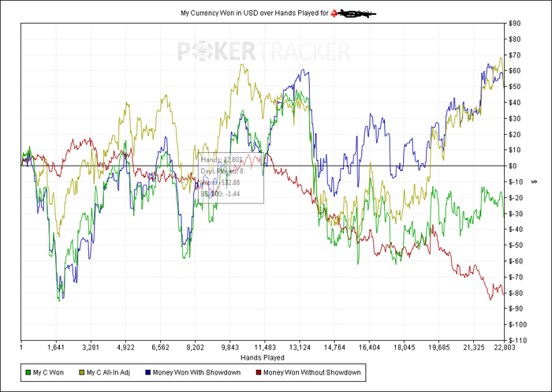Image resolution: width=552 pixels, height=392 pixels.
Task: Click the green My C Won legend swatch
Action: (28, 372)
